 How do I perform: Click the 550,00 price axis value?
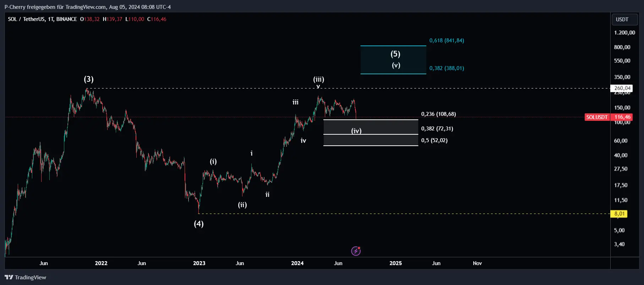pyautogui.click(x=622, y=61)
